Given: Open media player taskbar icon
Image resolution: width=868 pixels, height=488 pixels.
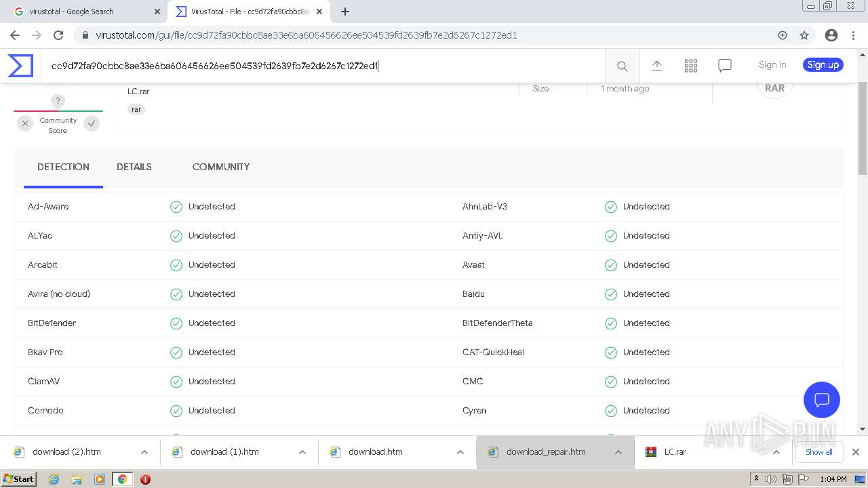Looking at the screenshot, I should click(x=100, y=479).
